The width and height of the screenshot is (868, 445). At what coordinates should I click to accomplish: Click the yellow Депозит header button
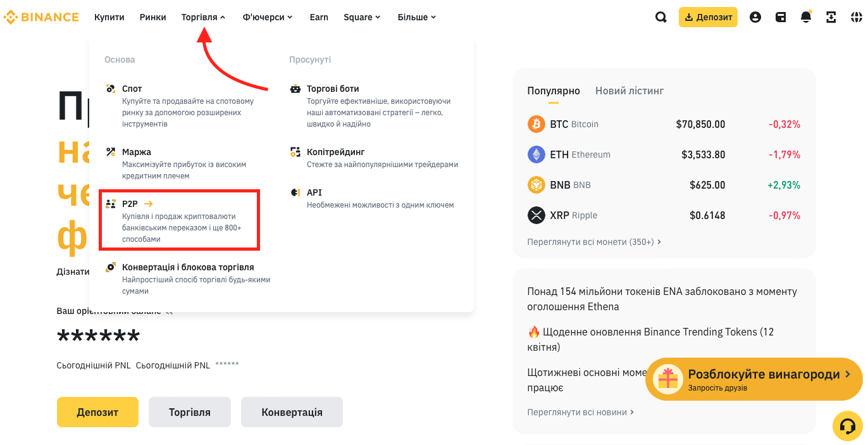(708, 17)
